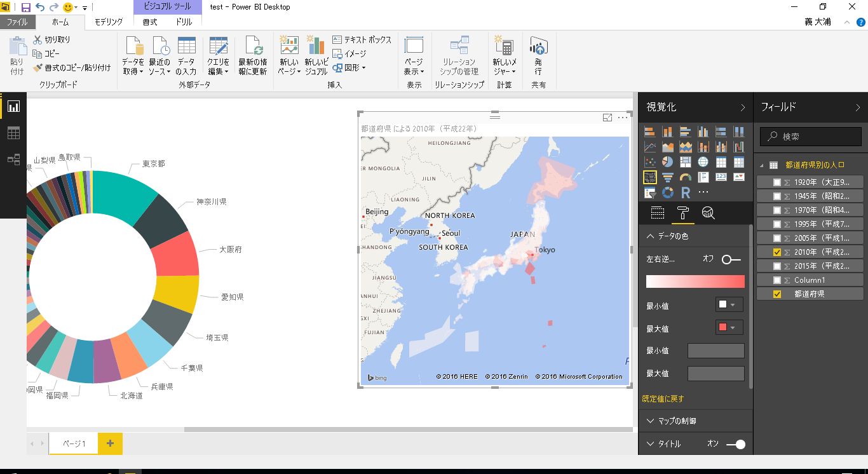Check the 1970年 field checkbox
This screenshot has height=474, width=868.
(776, 210)
